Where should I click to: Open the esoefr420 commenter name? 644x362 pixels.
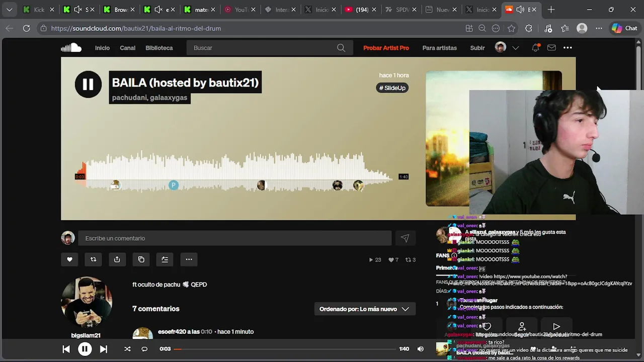pos(172,332)
